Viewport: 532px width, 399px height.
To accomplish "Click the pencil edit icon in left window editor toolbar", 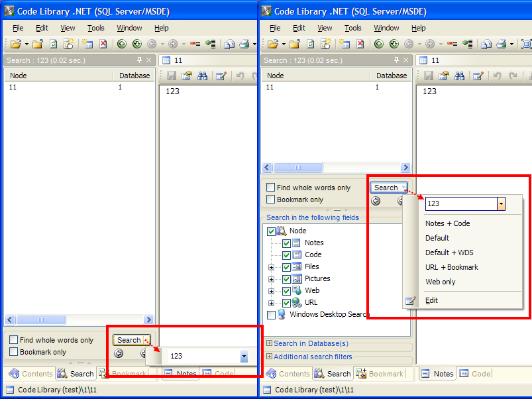I will (x=221, y=76).
